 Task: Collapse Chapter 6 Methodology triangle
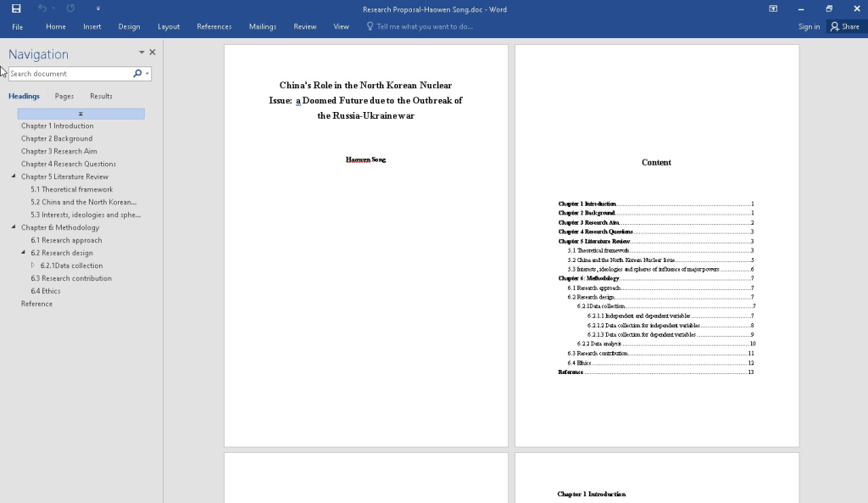click(x=14, y=227)
